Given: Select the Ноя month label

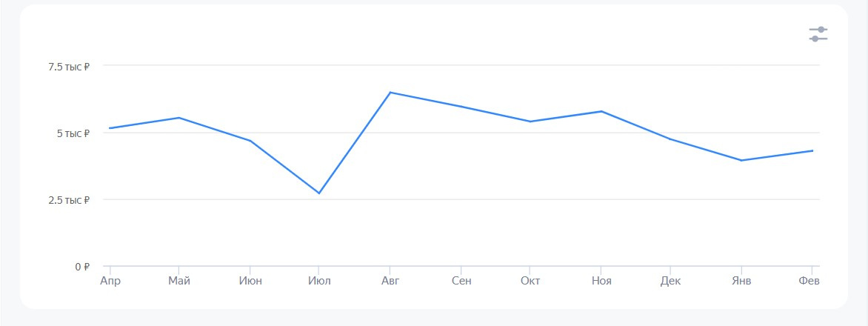Looking at the screenshot, I should 601,281.
